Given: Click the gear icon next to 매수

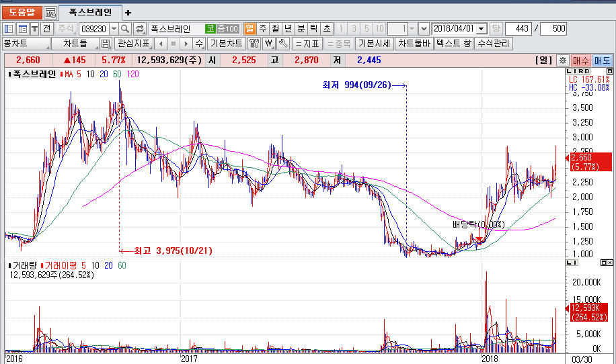Looking at the screenshot, I should pos(563,60).
